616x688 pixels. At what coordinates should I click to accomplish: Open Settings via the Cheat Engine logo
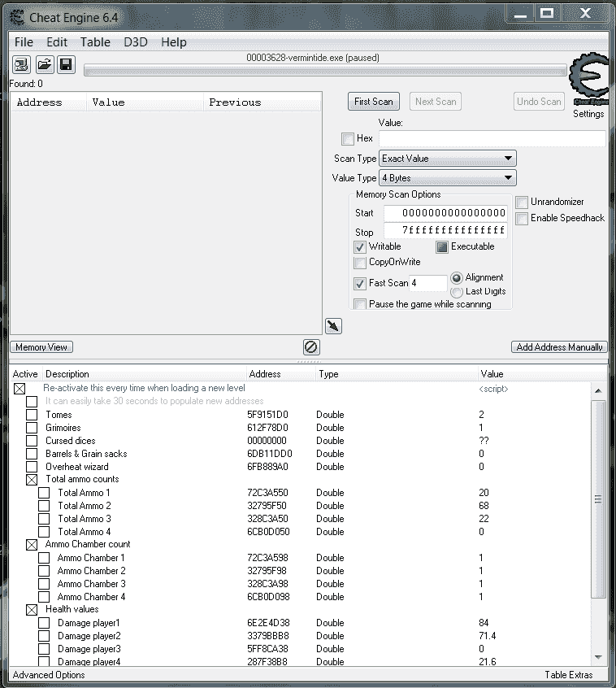pyautogui.click(x=589, y=78)
